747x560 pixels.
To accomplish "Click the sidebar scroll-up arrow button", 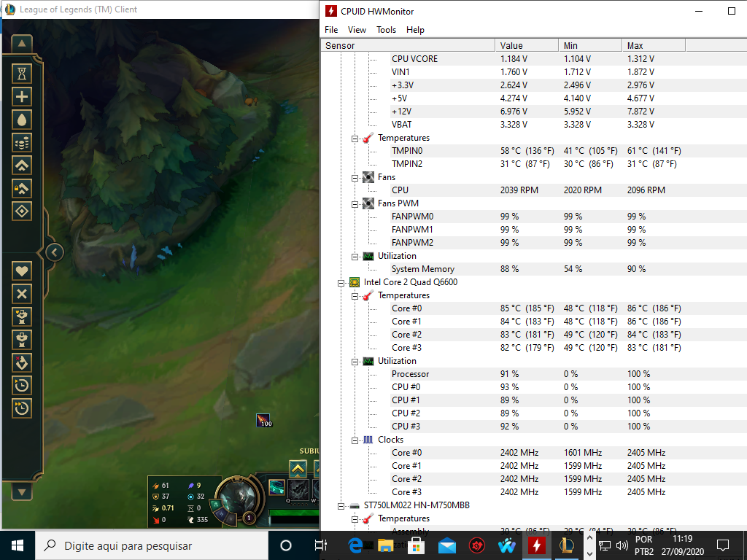I will [22, 44].
